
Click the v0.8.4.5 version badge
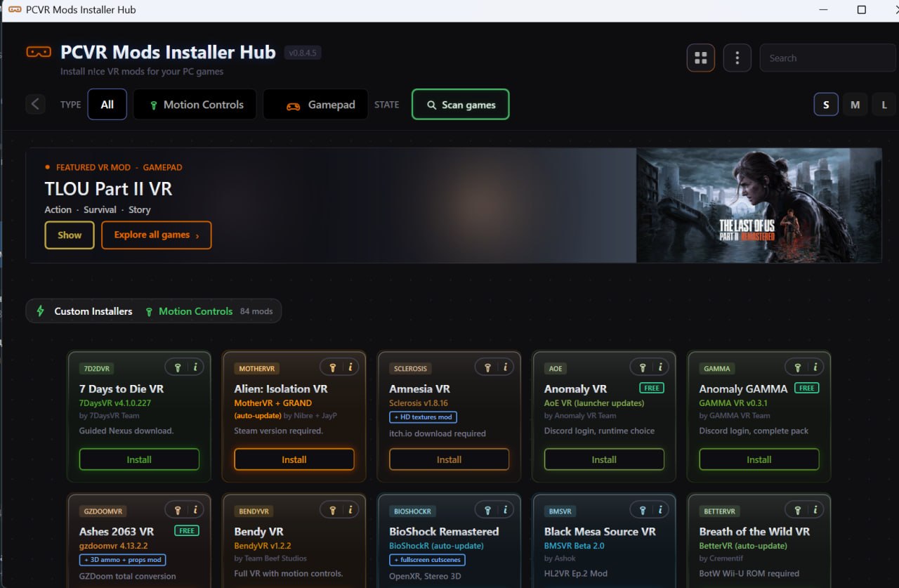click(x=303, y=53)
